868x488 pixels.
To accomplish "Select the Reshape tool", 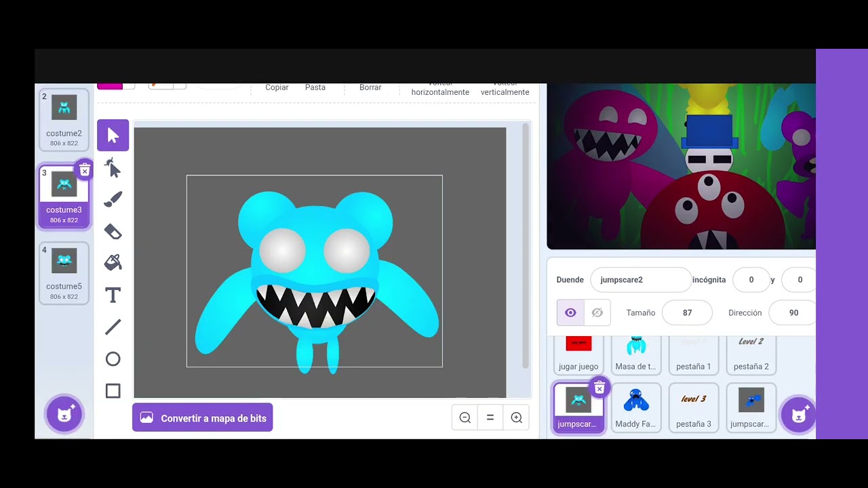I will [x=113, y=167].
